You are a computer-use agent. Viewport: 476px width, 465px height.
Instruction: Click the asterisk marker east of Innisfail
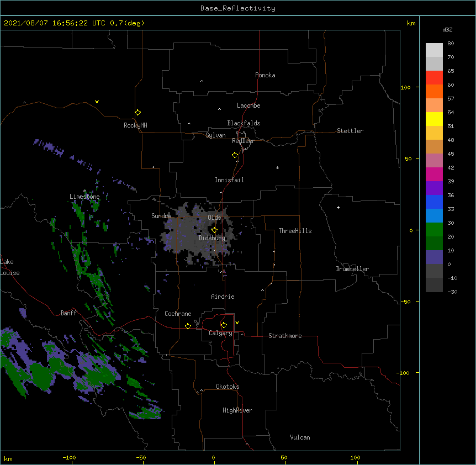point(277,168)
